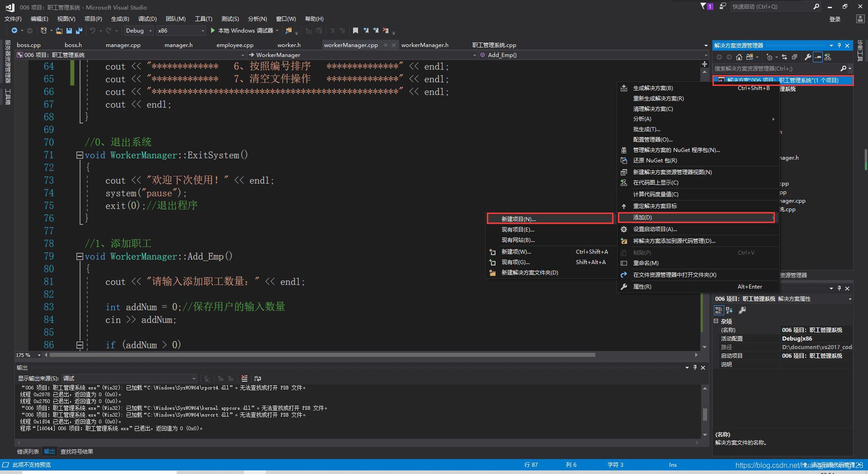Click the Solution Explorer Home icon
The image size is (868, 474).
(739, 57)
